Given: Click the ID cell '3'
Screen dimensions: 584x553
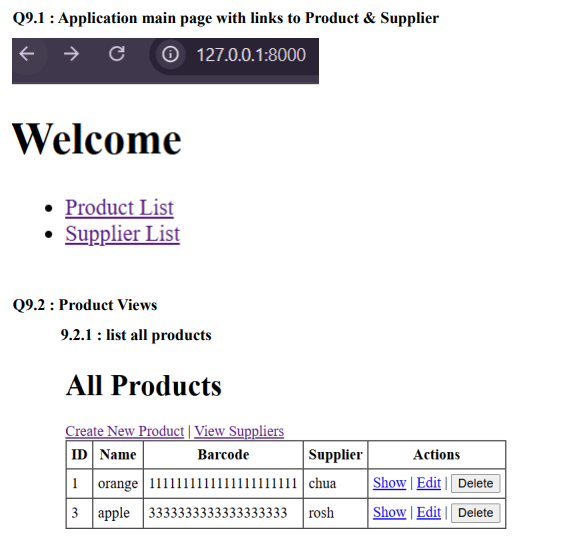Looking at the screenshot, I should pos(79,513).
